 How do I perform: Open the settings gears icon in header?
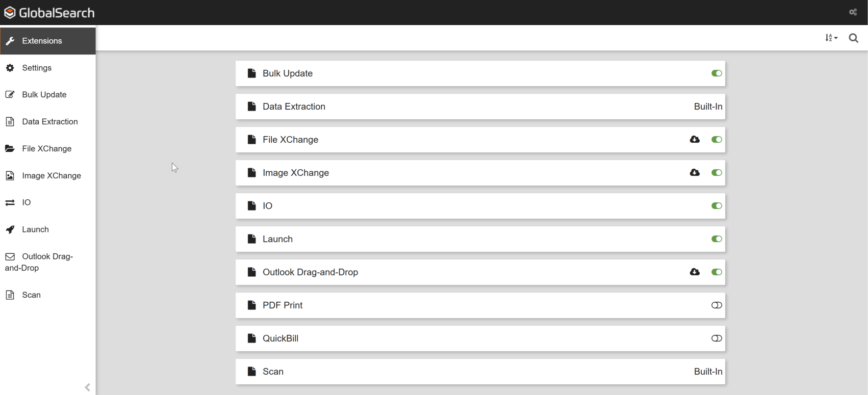tap(853, 12)
